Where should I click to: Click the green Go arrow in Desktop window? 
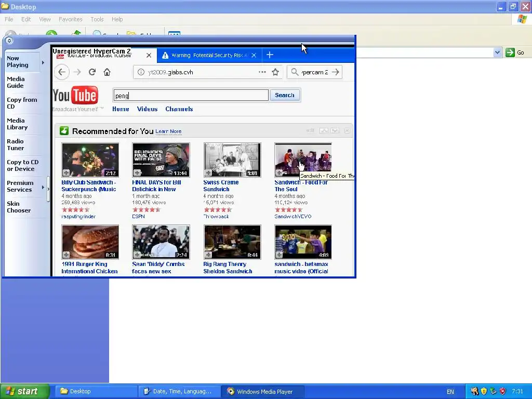pos(510,52)
